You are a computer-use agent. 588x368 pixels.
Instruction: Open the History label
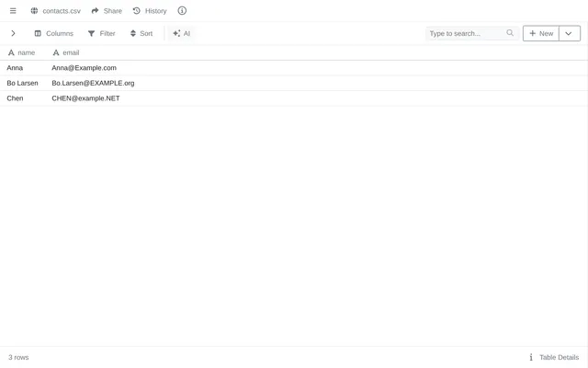[x=155, y=11]
